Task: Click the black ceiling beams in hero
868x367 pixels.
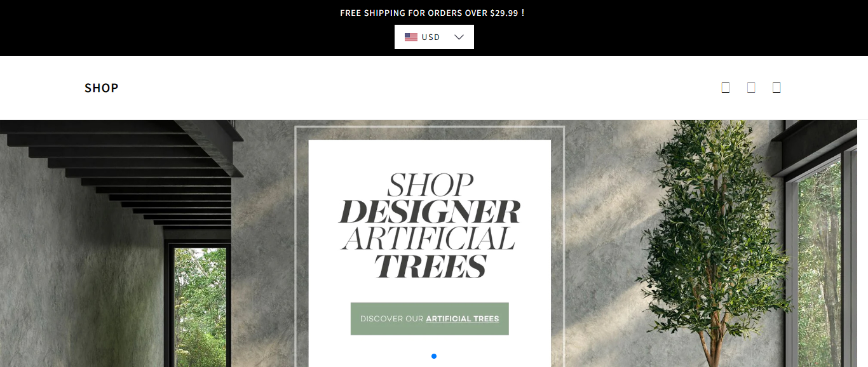Action: [x=127, y=171]
